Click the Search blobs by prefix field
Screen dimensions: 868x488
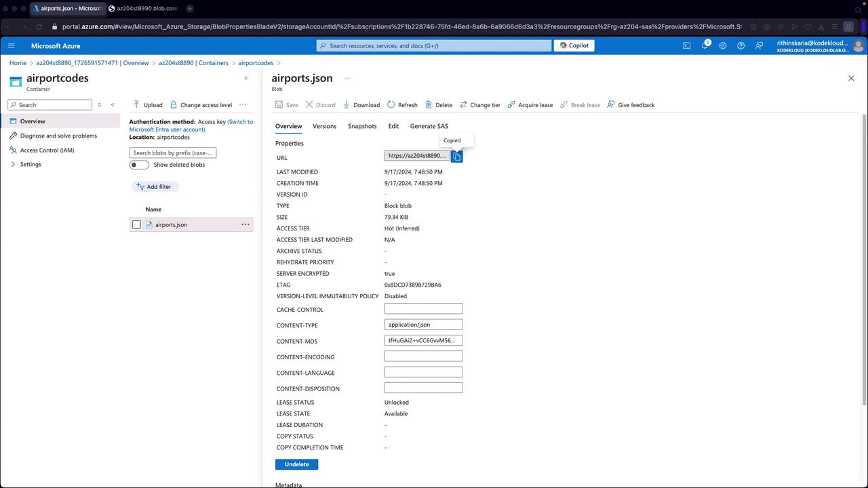173,152
